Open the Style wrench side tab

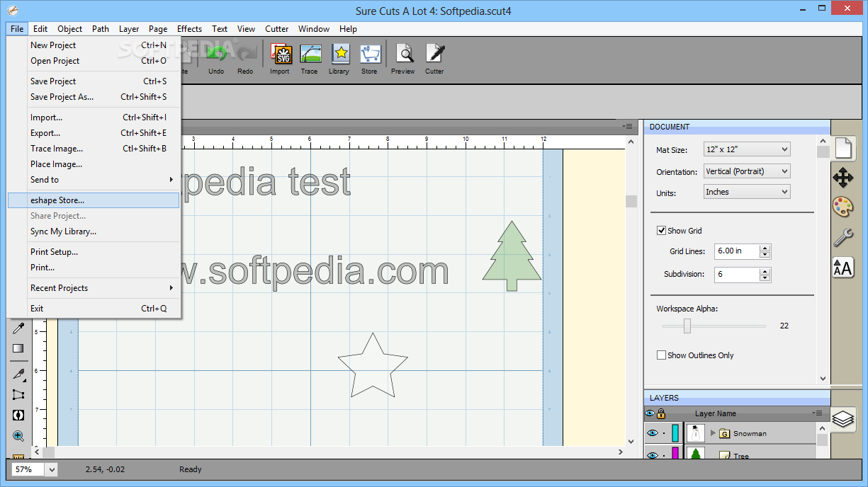click(842, 237)
